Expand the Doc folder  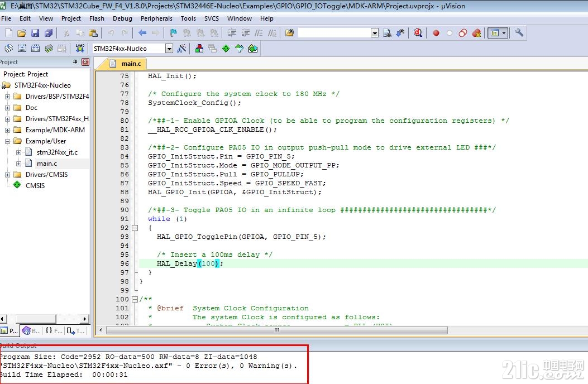point(7,108)
